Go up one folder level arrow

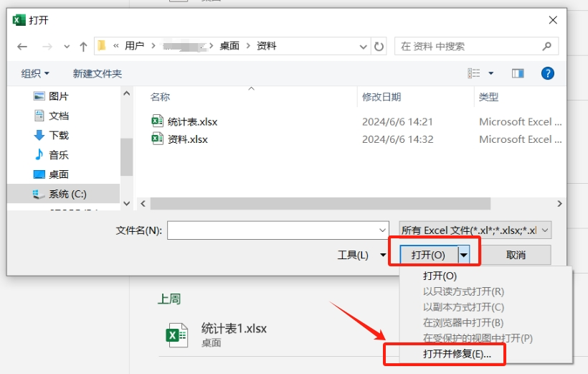[83, 47]
